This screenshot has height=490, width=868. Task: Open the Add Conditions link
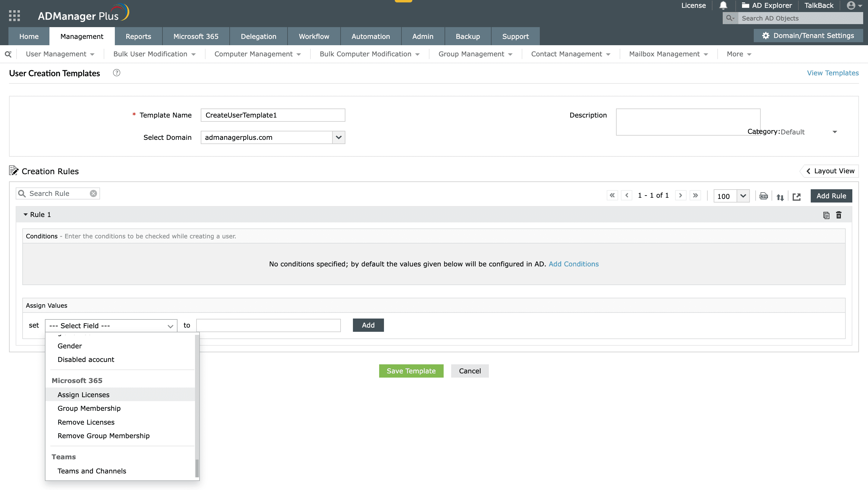(574, 264)
